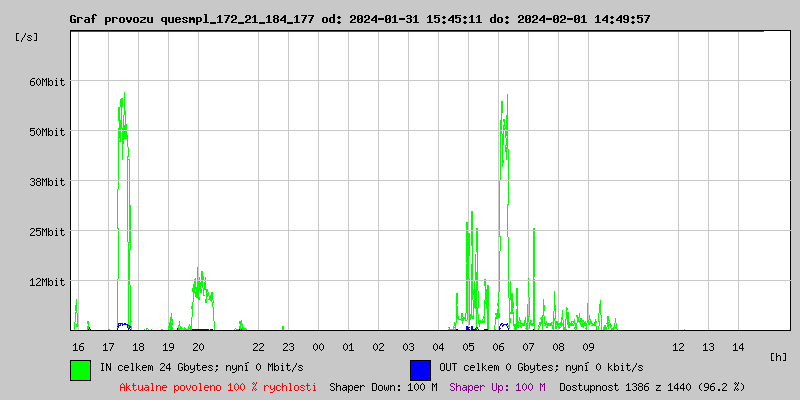Click the purple 'Shaper Up: 100 M' label
This screenshot has height=400, width=800.
[x=497, y=386]
